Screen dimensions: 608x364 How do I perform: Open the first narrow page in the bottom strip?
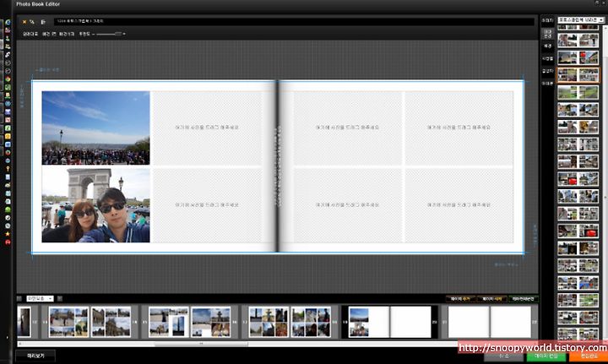coord(24,322)
